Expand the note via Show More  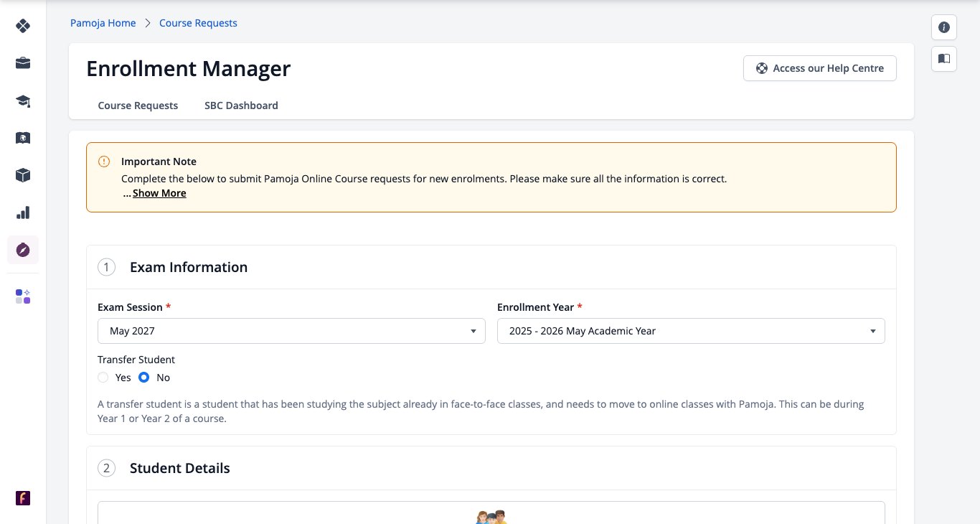159,193
